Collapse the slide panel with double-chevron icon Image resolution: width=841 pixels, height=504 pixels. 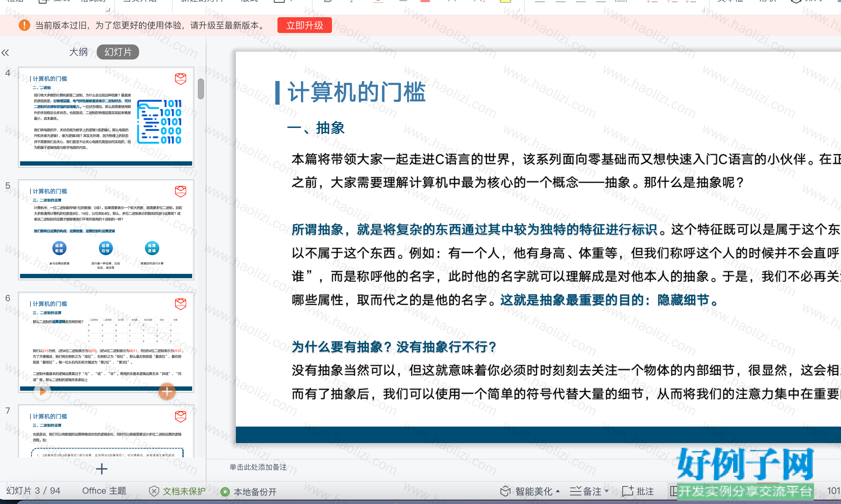5,53
